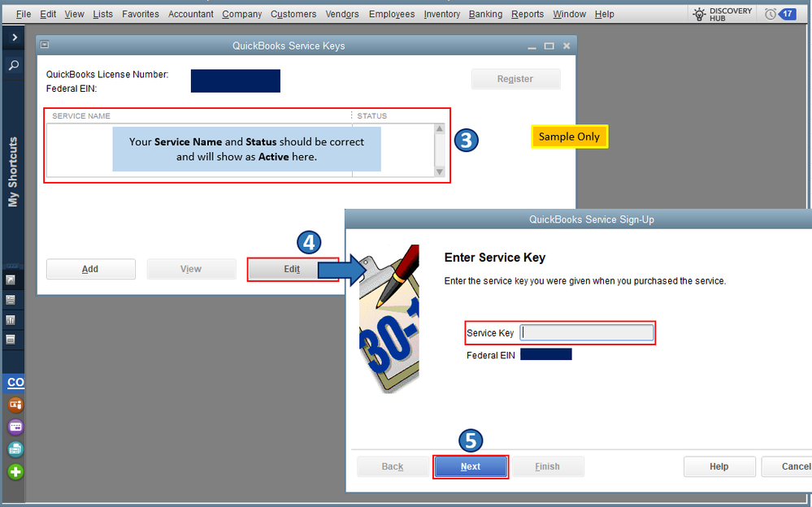Image resolution: width=812 pixels, height=507 pixels.
Task: Open the Employees menu
Action: click(x=392, y=14)
